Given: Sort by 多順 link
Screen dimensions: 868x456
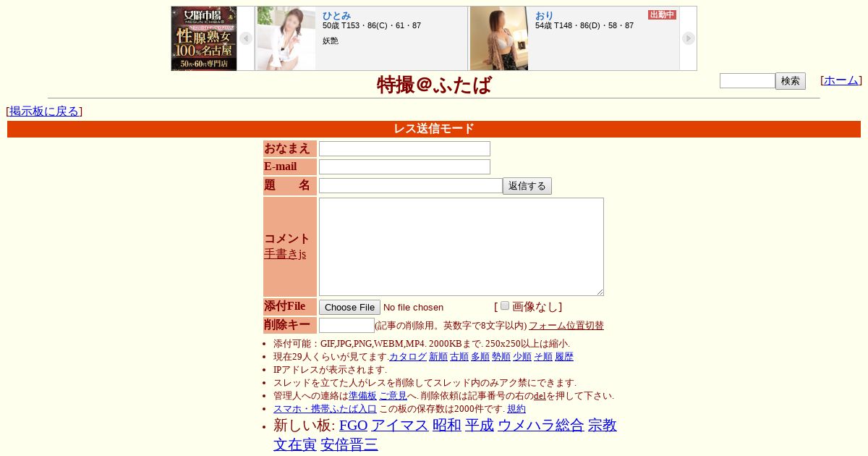Looking at the screenshot, I should [480, 357].
